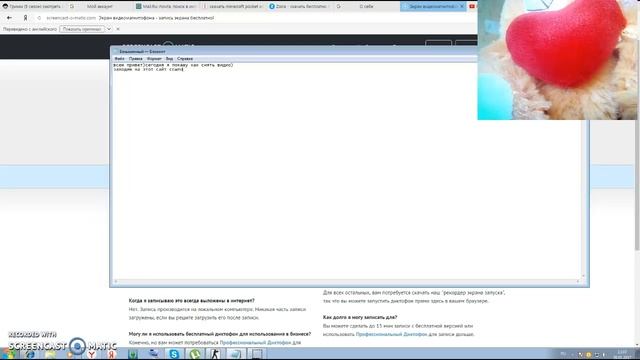Open the red 'Я' Yandex taskbar icon
The image size is (640, 360).
pyautogui.click(x=111, y=354)
